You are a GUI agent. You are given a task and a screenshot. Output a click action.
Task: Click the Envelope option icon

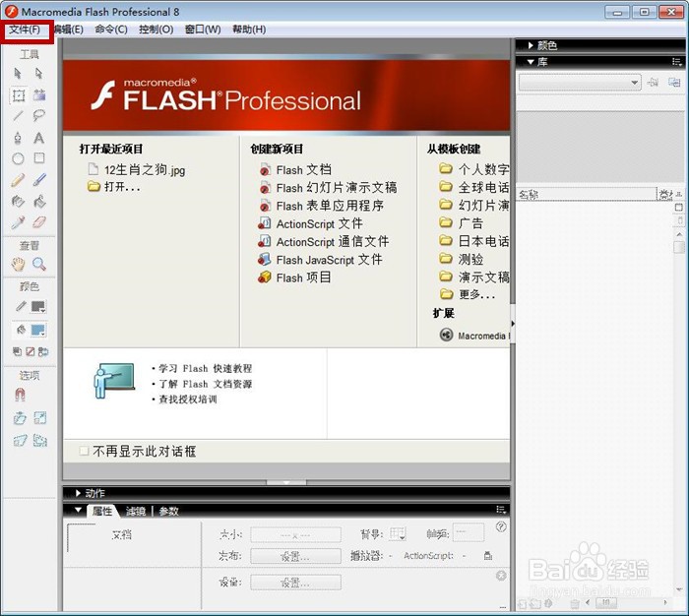point(40,440)
